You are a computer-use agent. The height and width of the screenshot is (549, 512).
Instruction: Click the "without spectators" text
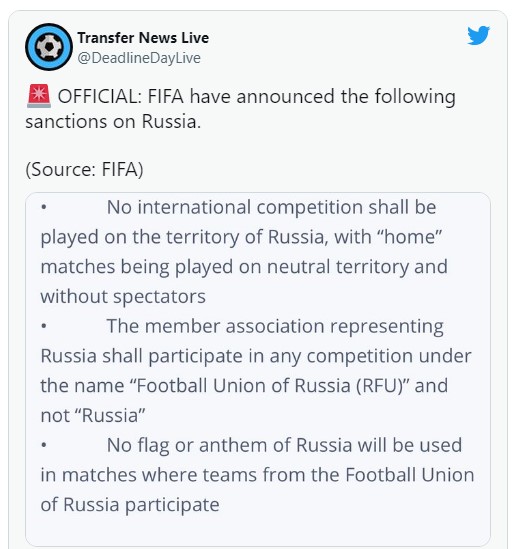tap(123, 297)
